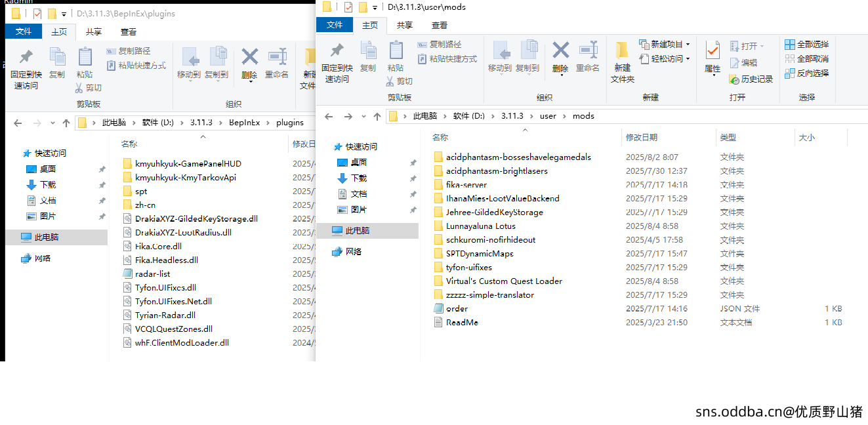Click BepInEx breadcrumb in plugins address bar
This screenshot has width=868, height=425.
click(x=245, y=123)
